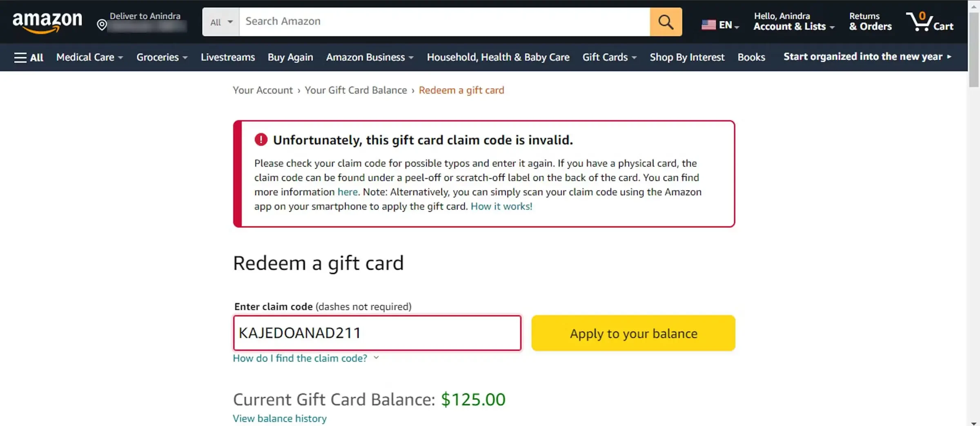Image resolution: width=980 pixels, height=426 pixels.
Task: Go to Livestreams in the navigation bar
Action: 227,58
